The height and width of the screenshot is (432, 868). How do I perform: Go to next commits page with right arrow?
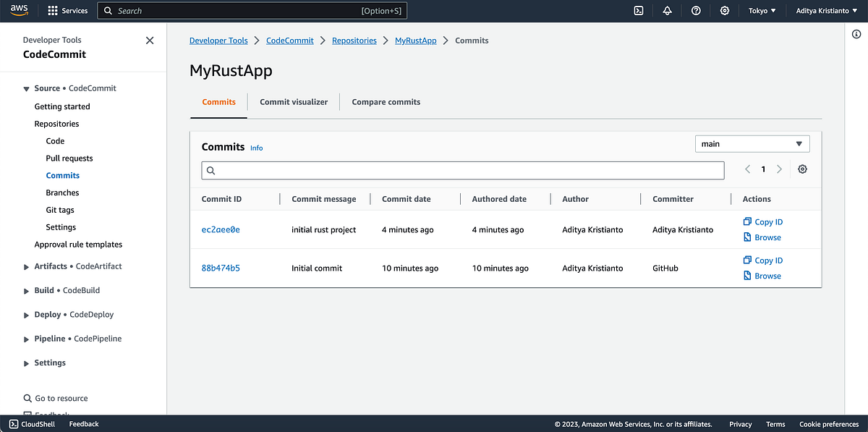point(779,169)
